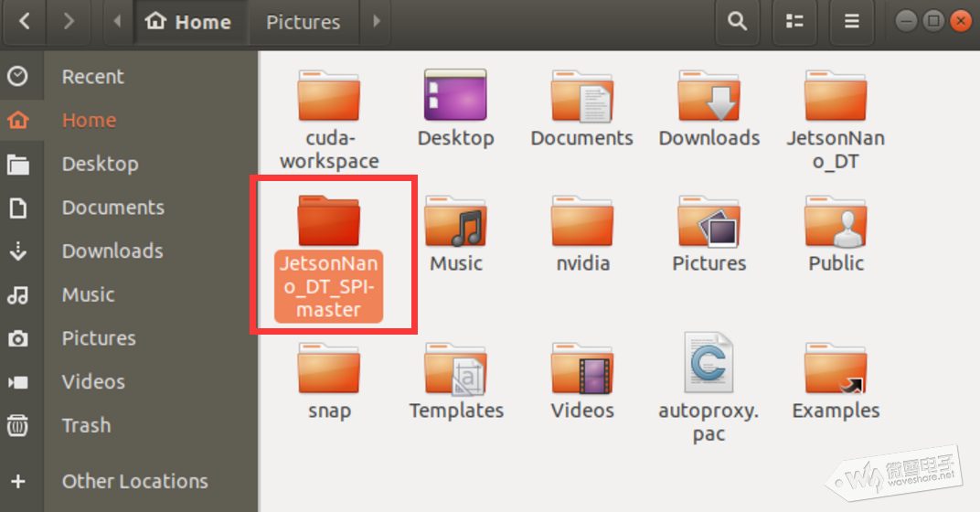Click the Pictures path bar segment
The image size is (980, 512).
303,22
